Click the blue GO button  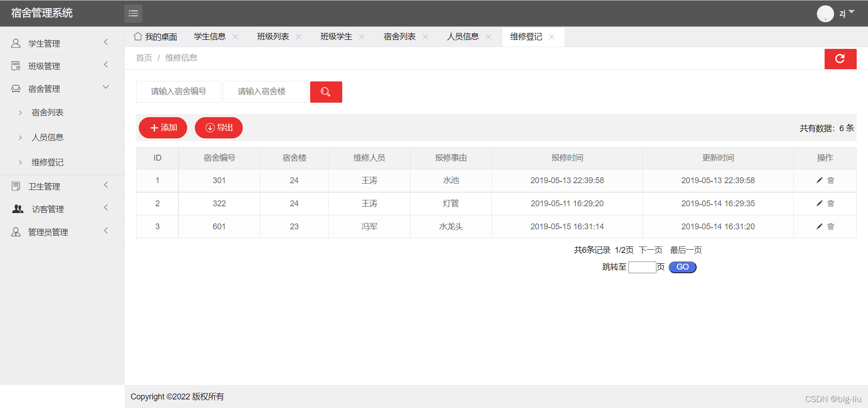coord(683,267)
